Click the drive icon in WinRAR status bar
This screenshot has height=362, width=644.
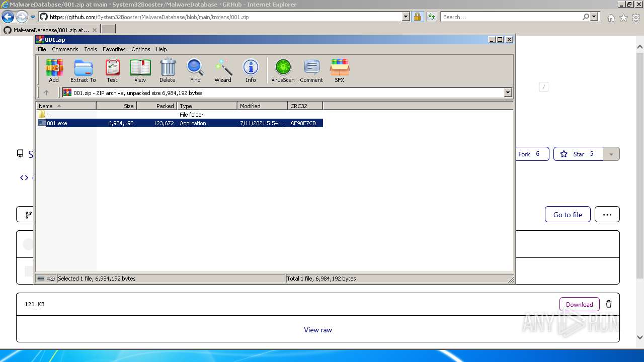41,279
